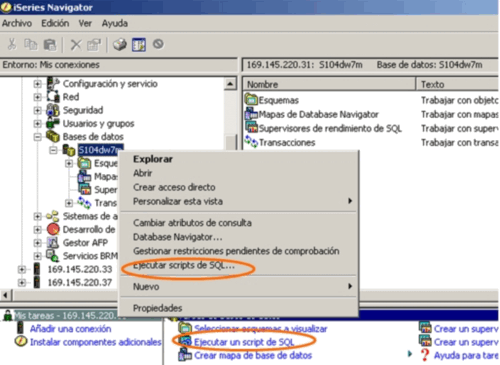
Task: Click the Print toolbar icon
Action: [x=120, y=44]
